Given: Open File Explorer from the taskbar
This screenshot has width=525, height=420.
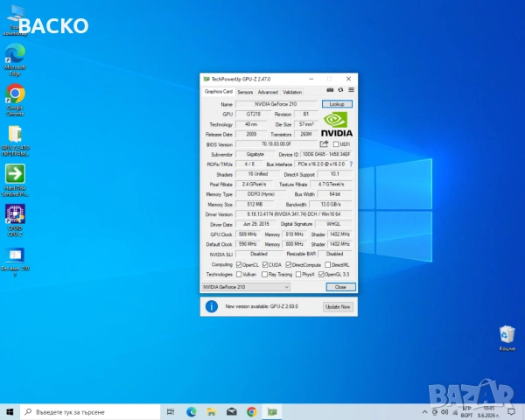Looking at the screenshot, I should (x=211, y=412).
